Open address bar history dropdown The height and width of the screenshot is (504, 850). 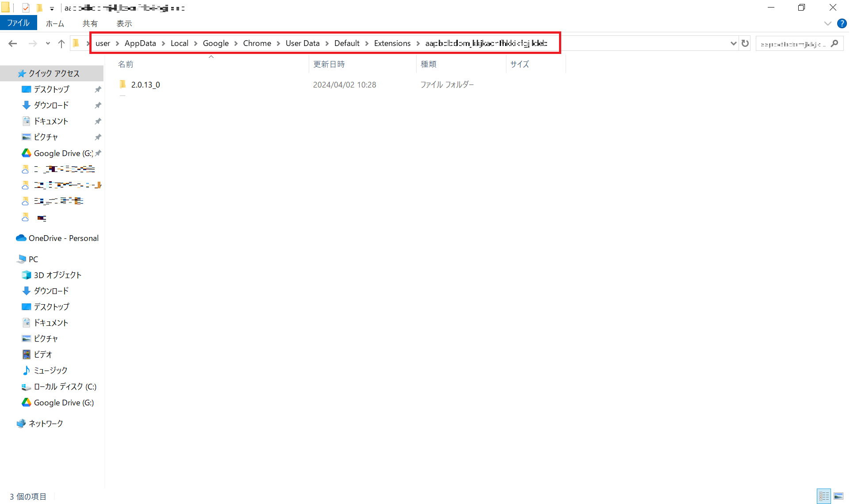click(x=733, y=43)
